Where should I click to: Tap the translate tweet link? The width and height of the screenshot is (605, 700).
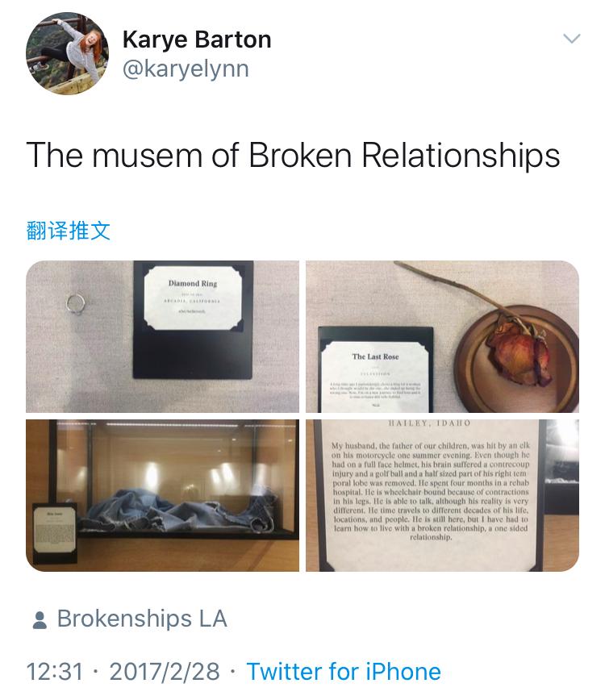click(69, 231)
